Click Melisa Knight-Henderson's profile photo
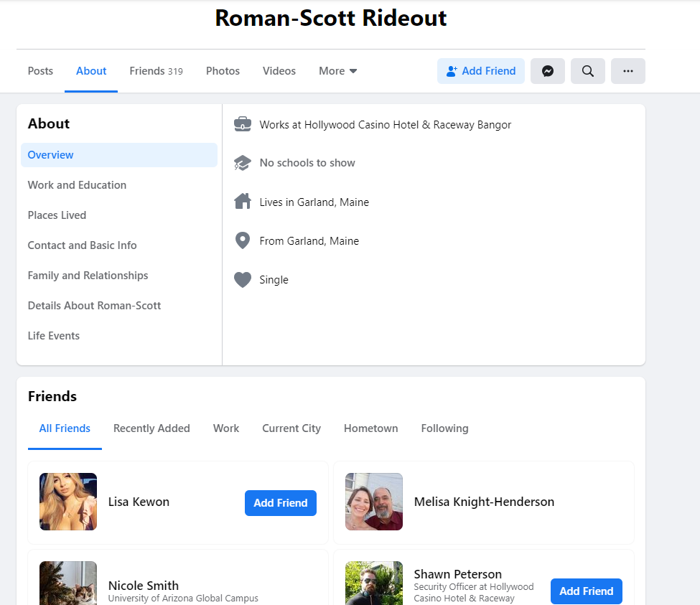The image size is (700, 605). [x=374, y=502]
